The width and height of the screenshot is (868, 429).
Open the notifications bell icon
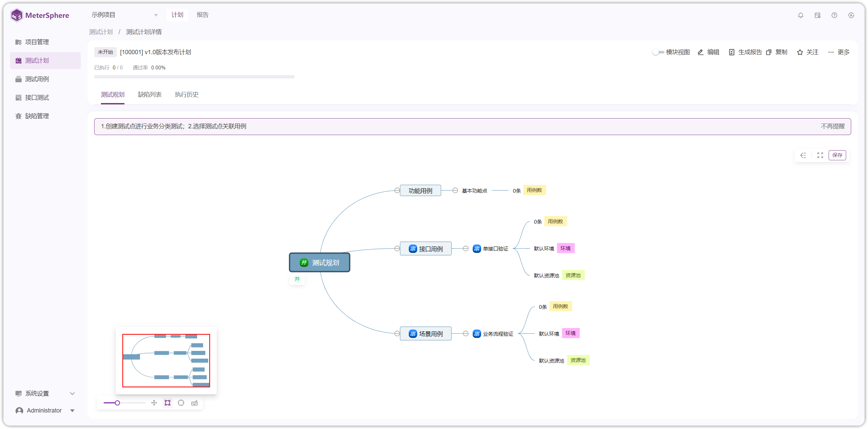800,15
